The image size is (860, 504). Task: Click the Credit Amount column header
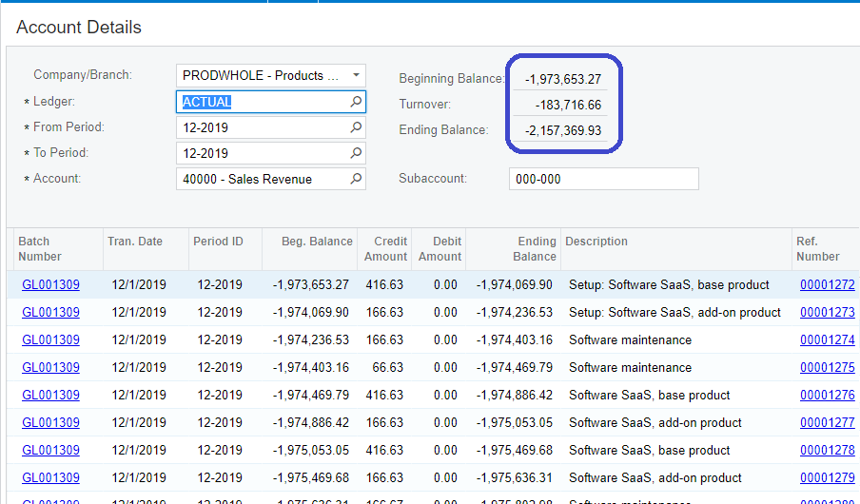tap(384, 249)
